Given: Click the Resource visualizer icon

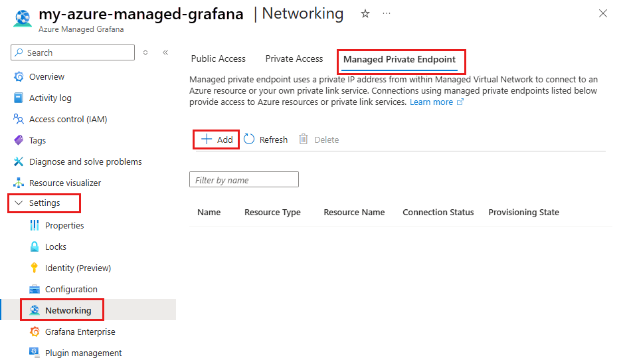Looking at the screenshot, I should 19,183.
